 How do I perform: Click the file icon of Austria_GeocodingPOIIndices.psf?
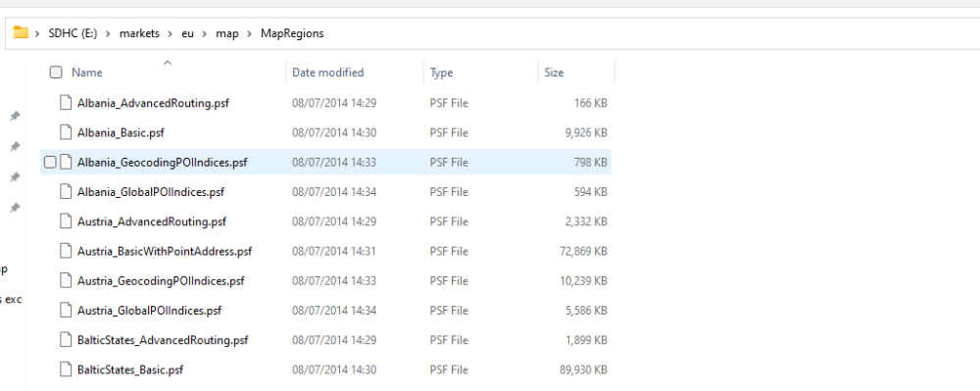tap(66, 281)
